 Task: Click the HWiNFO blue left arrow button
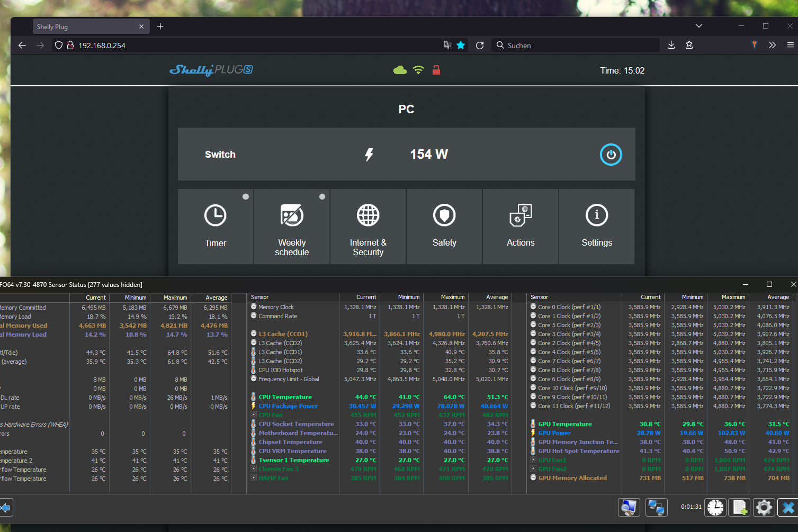(5, 508)
